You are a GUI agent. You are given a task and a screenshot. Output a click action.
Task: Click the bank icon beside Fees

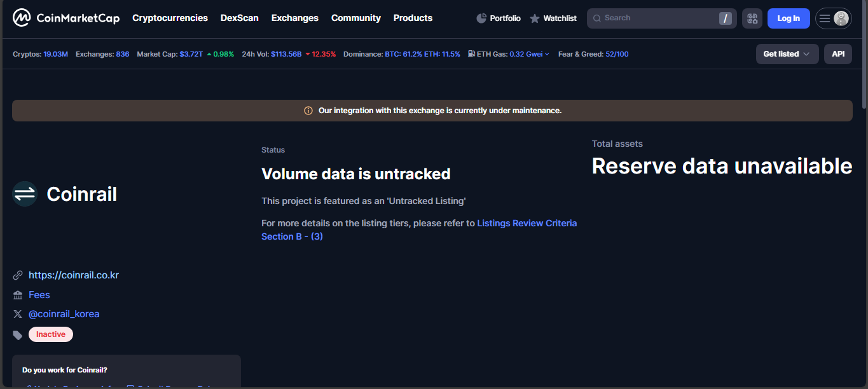[18, 295]
